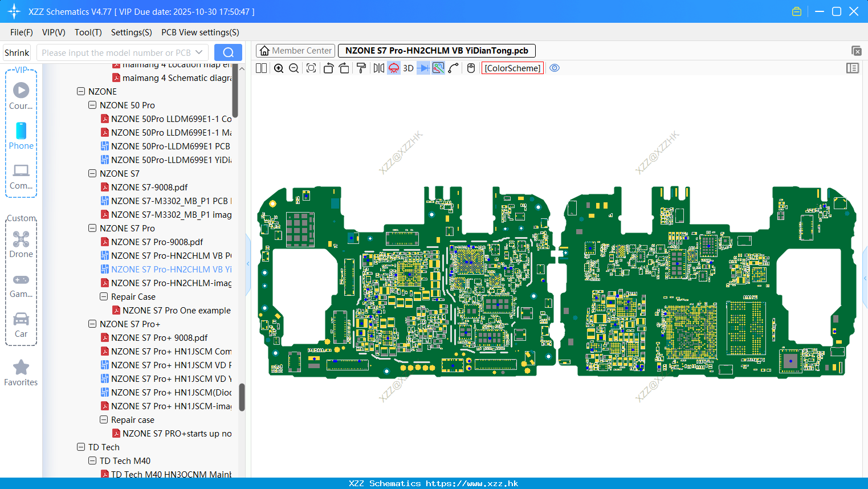The height and width of the screenshot is (489, 868).
Task: Open the Courses sidebar icon
Action: tap(21, 96)
